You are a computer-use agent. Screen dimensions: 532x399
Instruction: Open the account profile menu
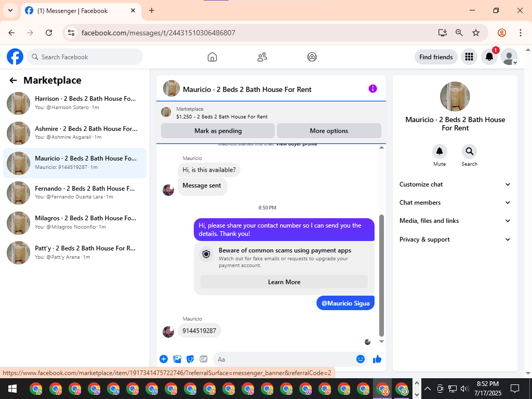point(509,57)
